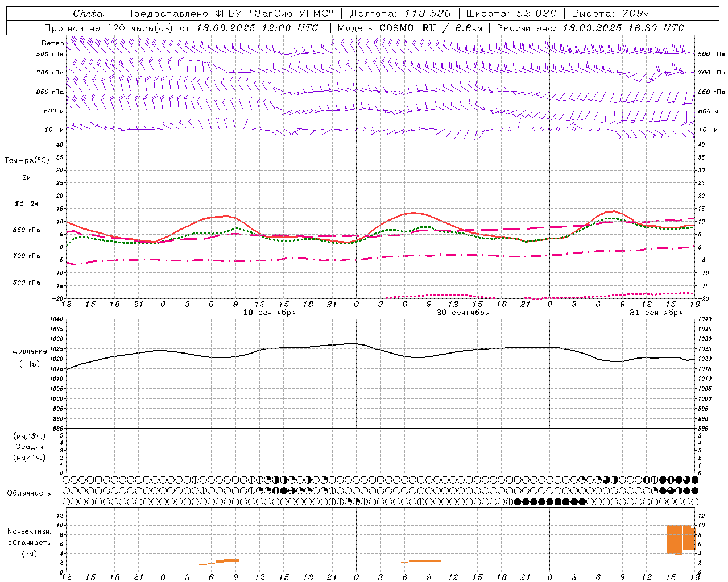Click the 'Td 2м' dew point legend entry
Viewport: 728px width, 582px height.
(27, 203)
